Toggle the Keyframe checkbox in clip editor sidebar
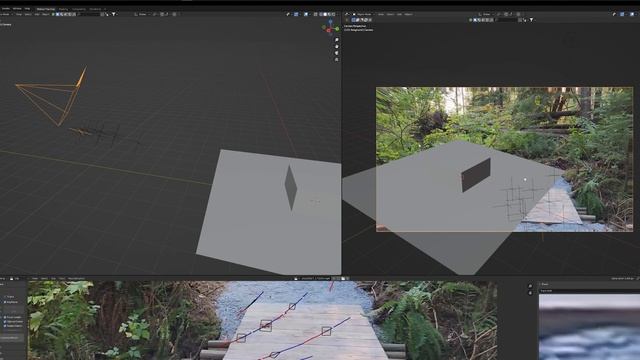Image resolution: width=640 pixels, height=360 pixels. click(5, 302)
